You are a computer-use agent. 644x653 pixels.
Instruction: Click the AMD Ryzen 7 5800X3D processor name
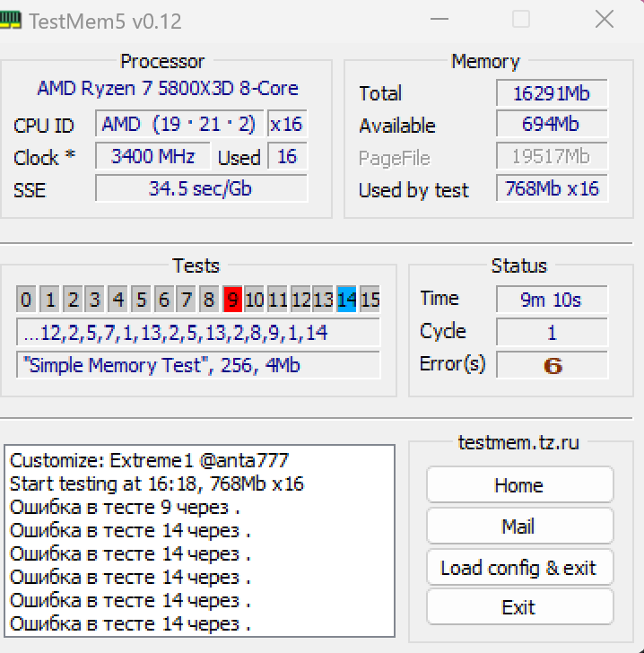point(168,88)
